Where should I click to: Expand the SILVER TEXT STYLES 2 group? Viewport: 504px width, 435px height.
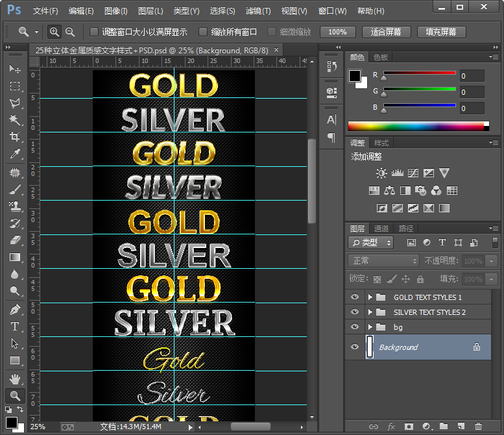click(370, 312)
